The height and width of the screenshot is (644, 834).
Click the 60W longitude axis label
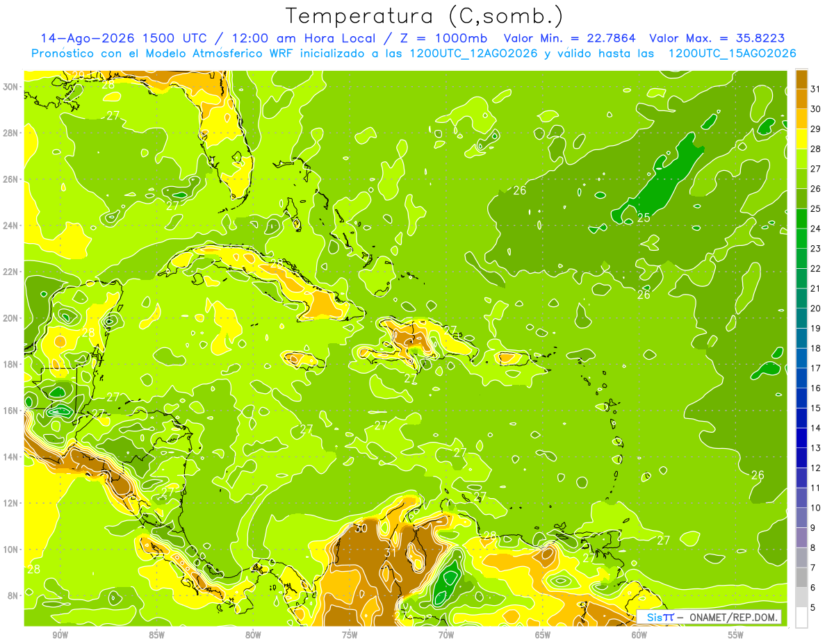639,635
